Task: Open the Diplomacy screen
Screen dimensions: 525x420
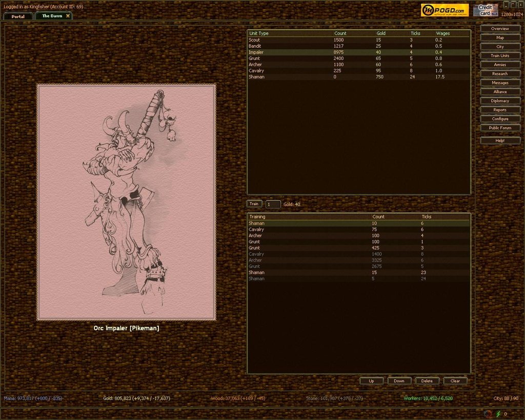Action: (x=500, y=101)
